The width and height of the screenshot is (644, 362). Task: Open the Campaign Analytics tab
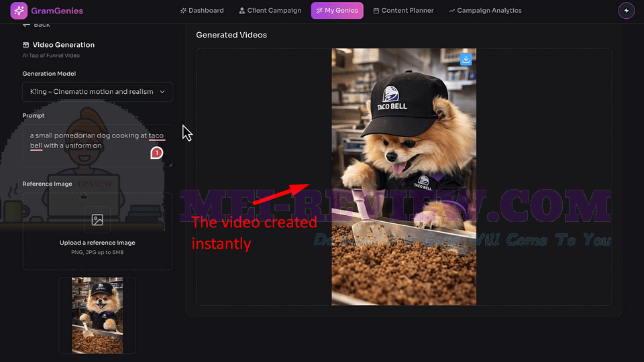coord(485,11)
